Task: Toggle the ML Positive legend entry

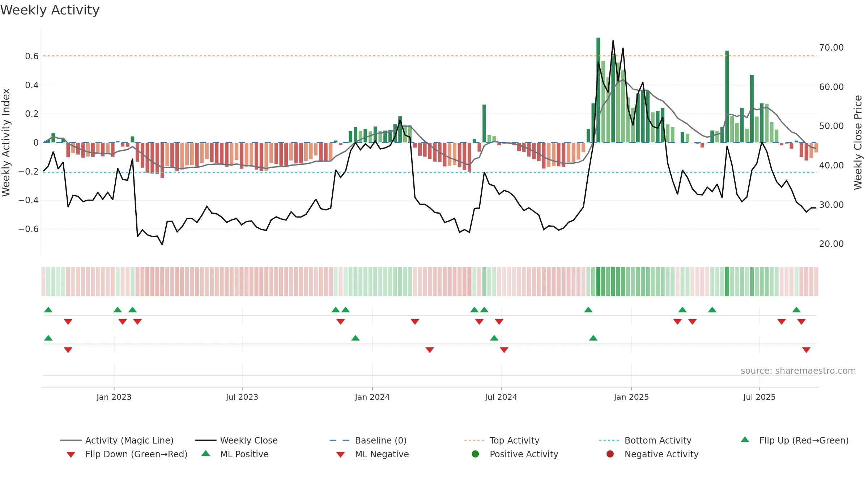Action: click(x=235, y=454)
